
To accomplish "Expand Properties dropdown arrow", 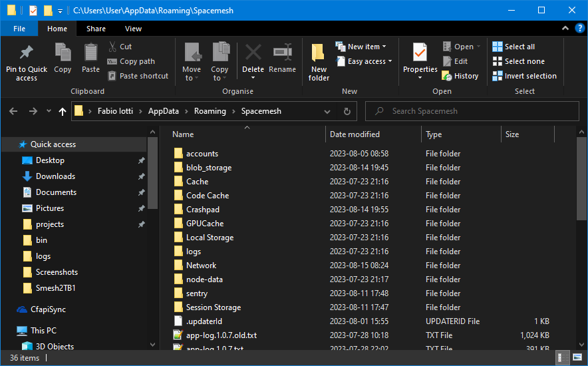I will (420, 78).
